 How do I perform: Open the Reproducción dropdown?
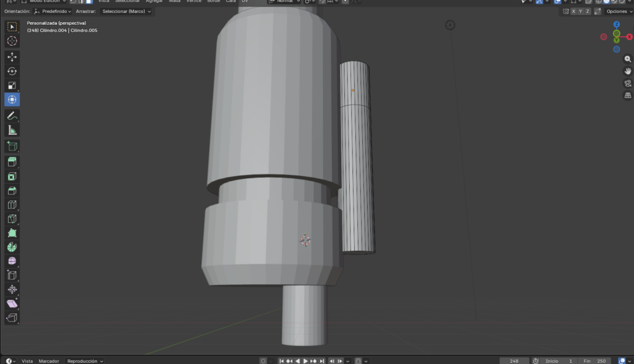(x=85, y=361)
